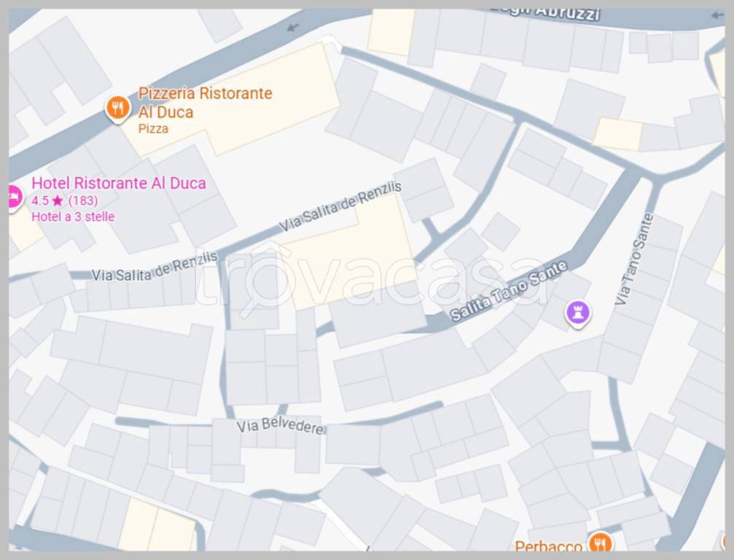Open the Perbacco restaurant pin icon
This screenshot has width=734, height=560.
[x=599, y=543]
